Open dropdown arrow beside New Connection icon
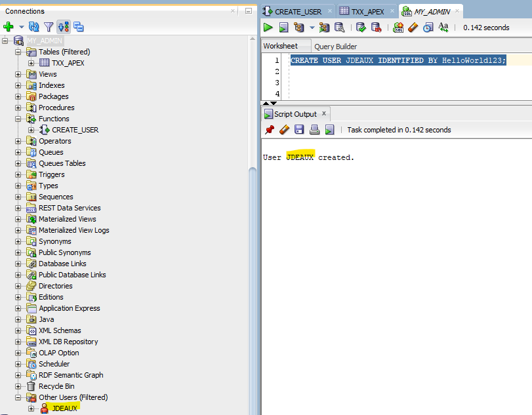Screen dimensions: 532x415 (x=21, y=28)
